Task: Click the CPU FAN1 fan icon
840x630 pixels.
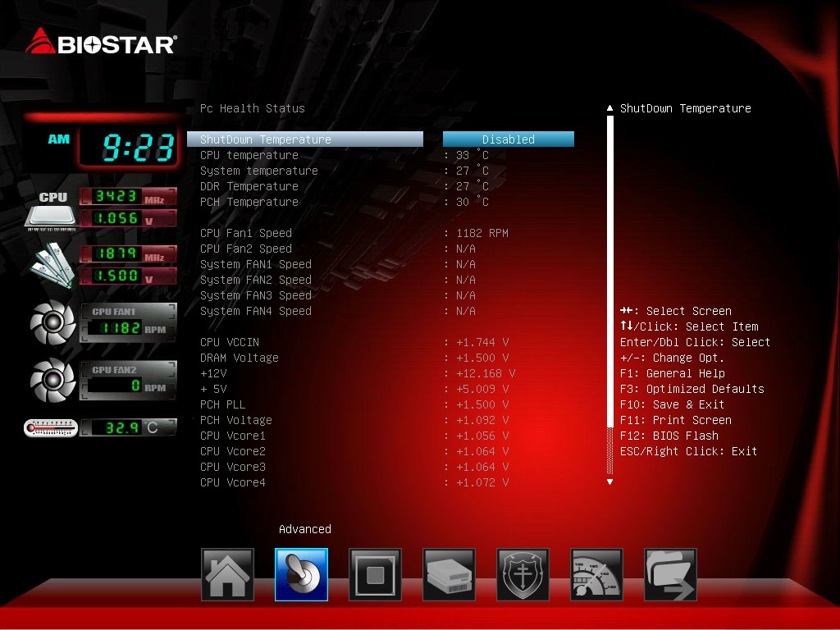Action: (52, 323)
